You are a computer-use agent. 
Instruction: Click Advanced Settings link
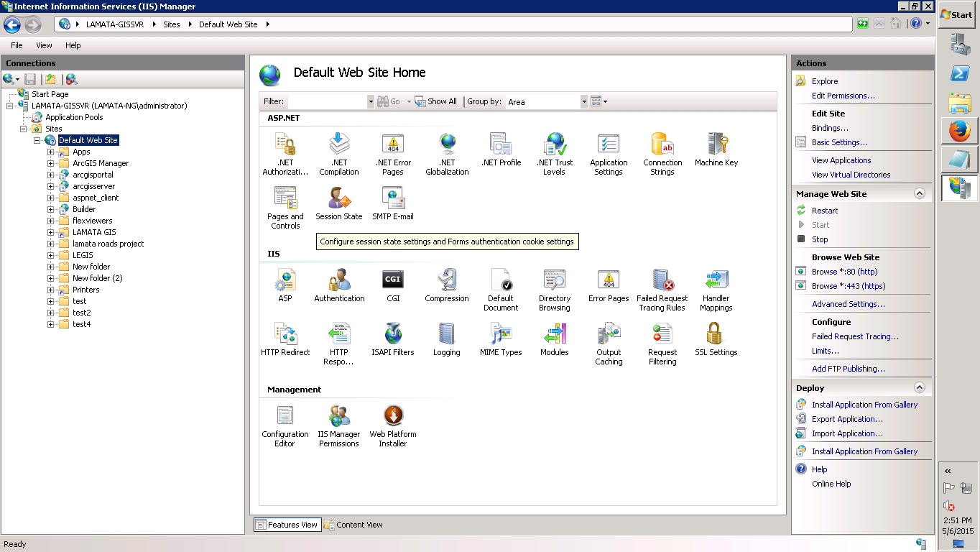849,304
